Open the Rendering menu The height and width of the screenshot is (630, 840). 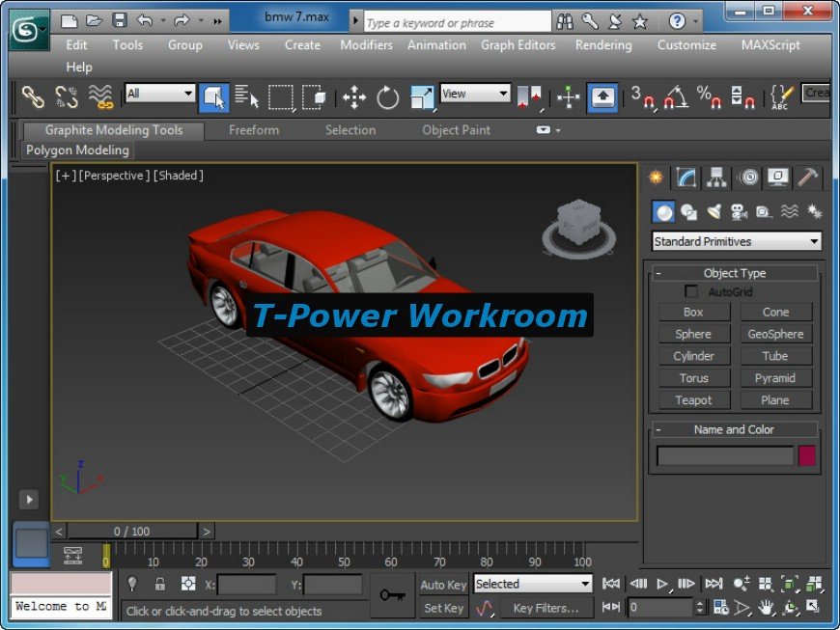(x=603, y=45)
